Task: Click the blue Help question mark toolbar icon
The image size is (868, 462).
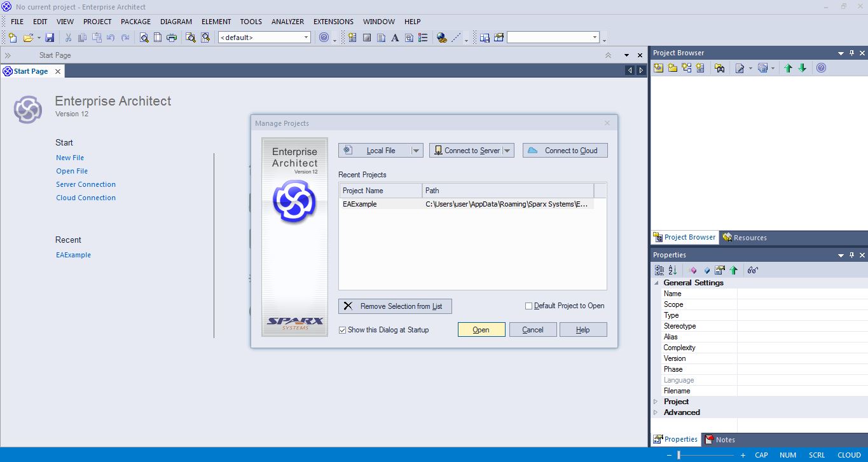Action: tap(324, 37)
